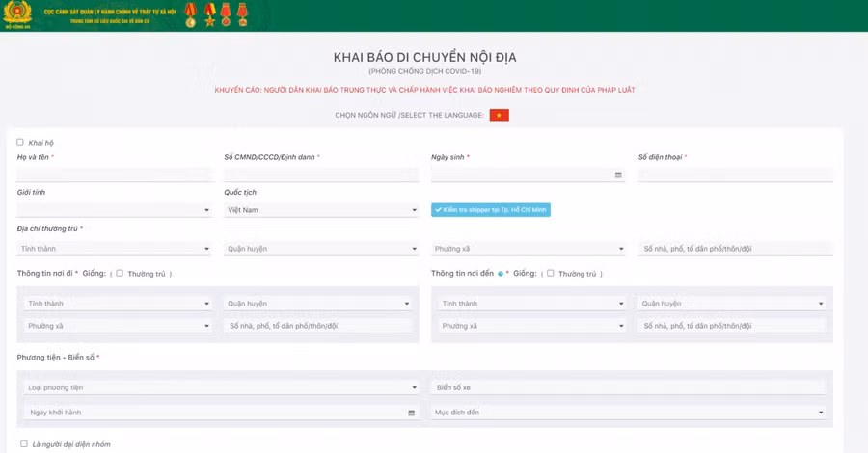Open the Mục đích đến dropdown
Image resolution: width=868 pixels, height=453 pixels.
coord(628,413)
